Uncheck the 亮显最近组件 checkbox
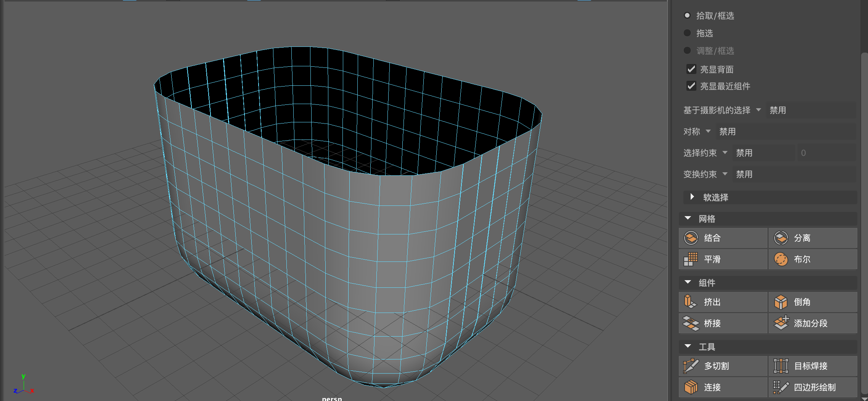Screen dimensions: 868x401 coord(691,86)
